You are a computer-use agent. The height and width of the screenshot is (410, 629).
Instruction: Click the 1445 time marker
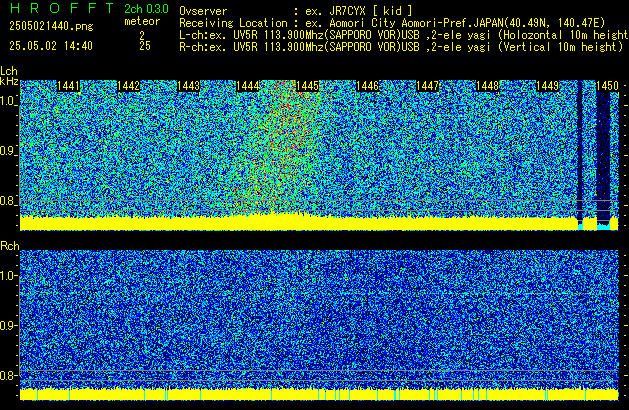307,86
